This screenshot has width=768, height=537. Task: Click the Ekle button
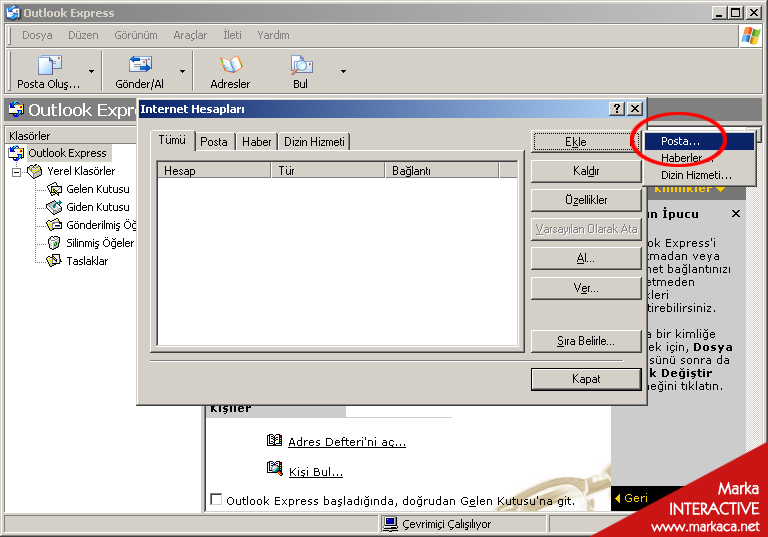[x=586, y=142]
